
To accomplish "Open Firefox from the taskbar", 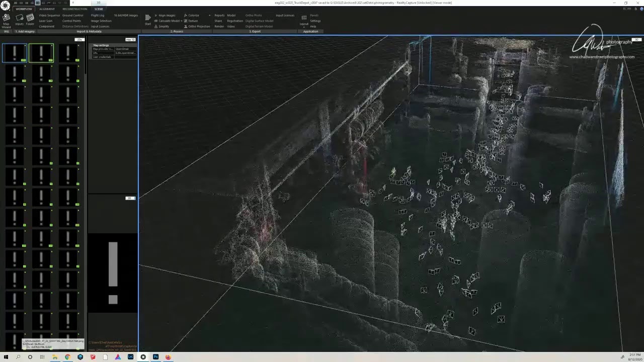I will (168, 357).
